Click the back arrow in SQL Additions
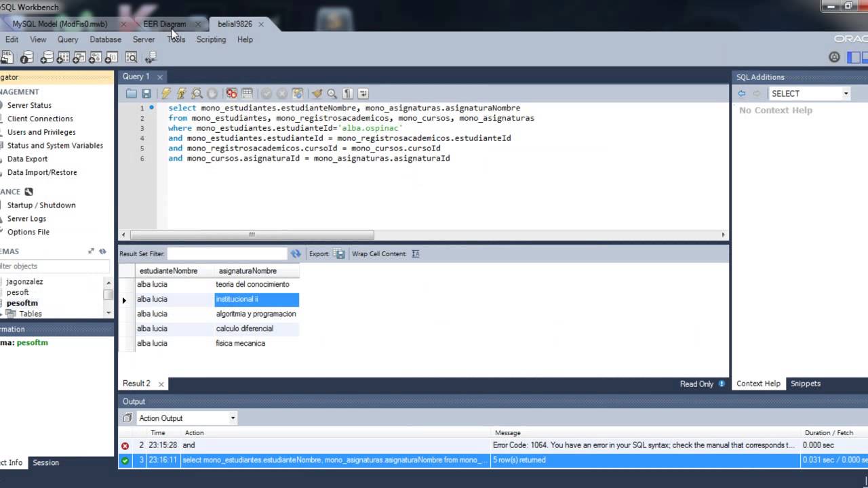868x488 pixels. pyautogui.click(x=741, y=94)
